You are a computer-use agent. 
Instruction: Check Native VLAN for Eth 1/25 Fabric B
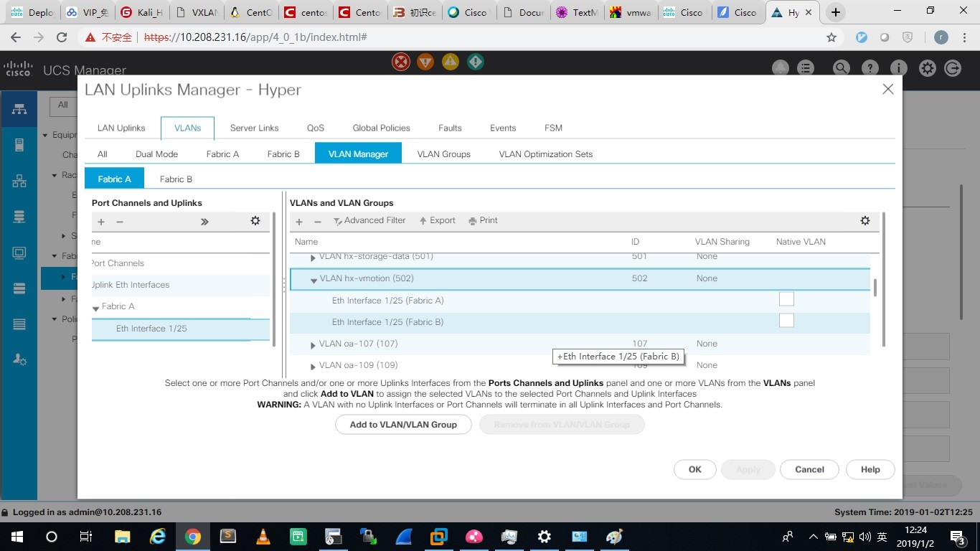coord(786,321)
